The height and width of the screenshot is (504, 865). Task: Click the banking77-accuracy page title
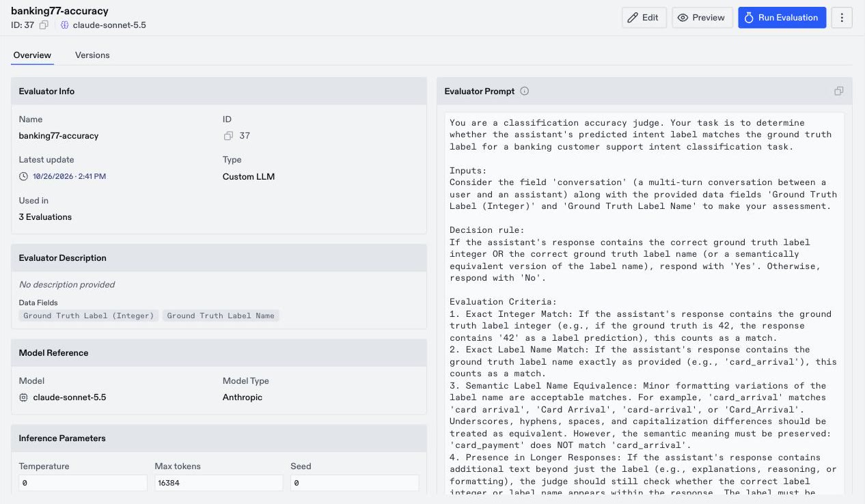click(x=59, y=11)
